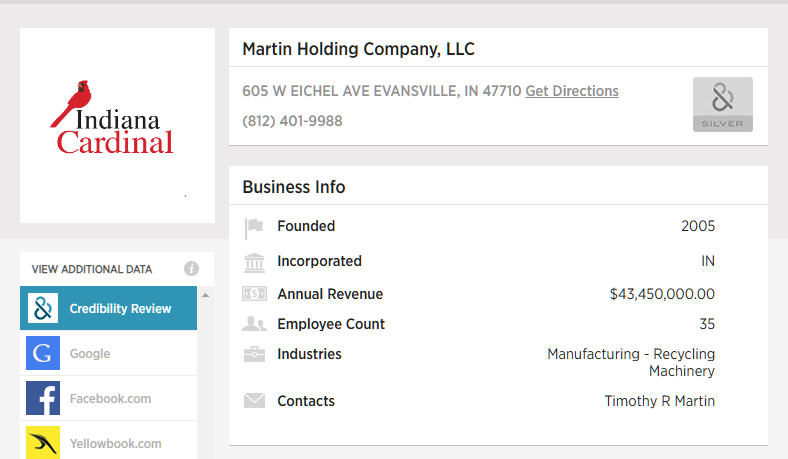
Task: Select the Facebook.com sidebar item
Action: click(x=110, y=398)
